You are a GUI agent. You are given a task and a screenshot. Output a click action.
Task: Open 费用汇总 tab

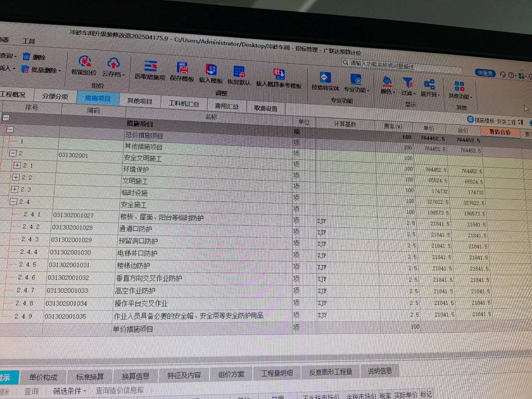click(227, 106)
